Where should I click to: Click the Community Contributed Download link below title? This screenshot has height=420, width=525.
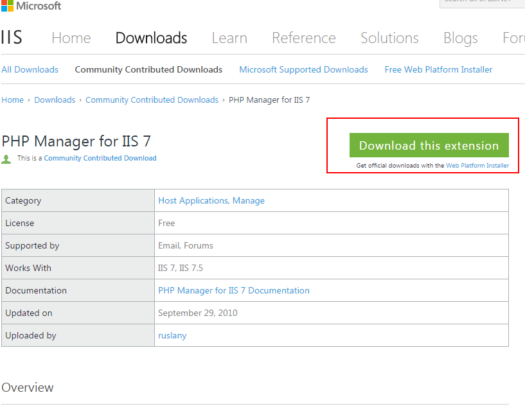point(100,158)
